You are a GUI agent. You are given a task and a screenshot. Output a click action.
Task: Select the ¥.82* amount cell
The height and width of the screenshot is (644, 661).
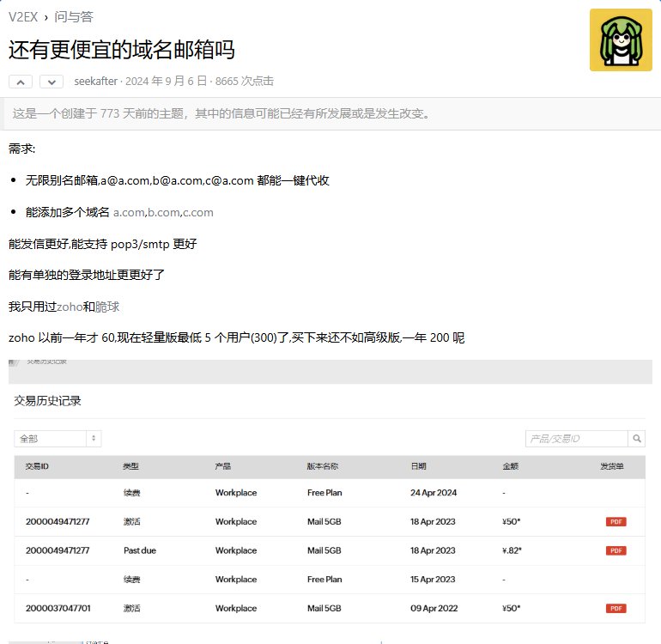(x=512, y=550)
